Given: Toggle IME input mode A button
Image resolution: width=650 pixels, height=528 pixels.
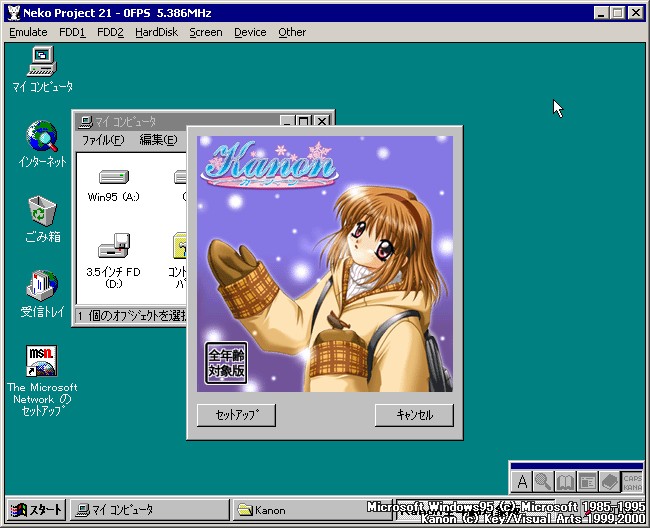Looking at the screenshot, I should (x=522, y=482).
